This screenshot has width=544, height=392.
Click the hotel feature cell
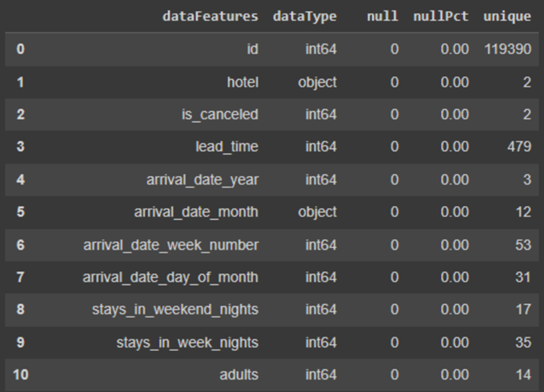pyautogui.click(x=242, y=82)
